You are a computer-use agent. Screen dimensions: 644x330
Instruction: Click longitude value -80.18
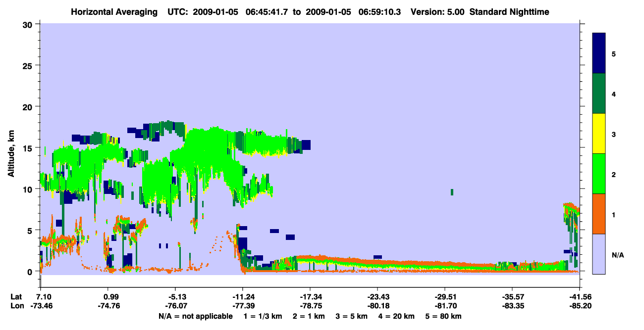(377, 306)
